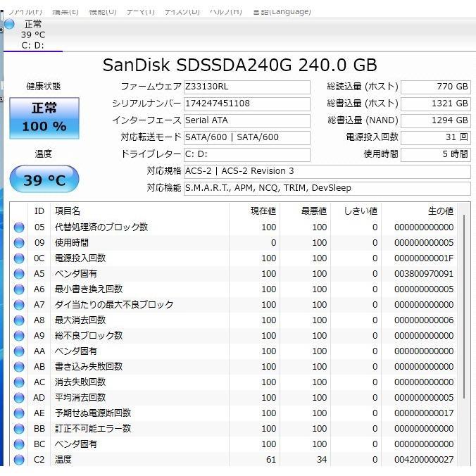This screenshot has width=476, height=476.
Task: Select the C: D: drive tab status icon
Action: 9,24
